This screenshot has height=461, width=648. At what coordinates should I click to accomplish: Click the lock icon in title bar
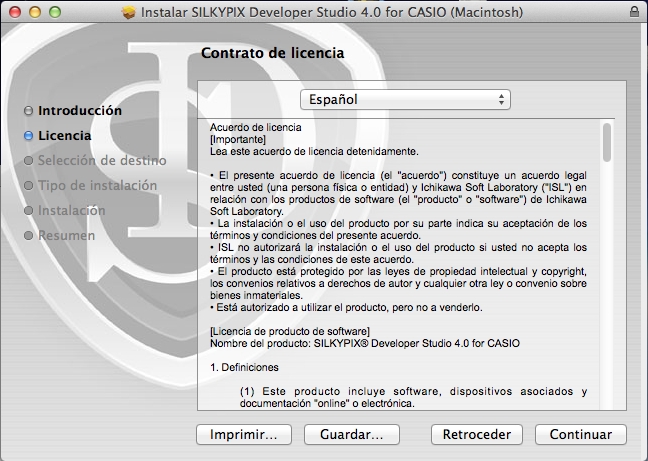(x=634, y=12)
